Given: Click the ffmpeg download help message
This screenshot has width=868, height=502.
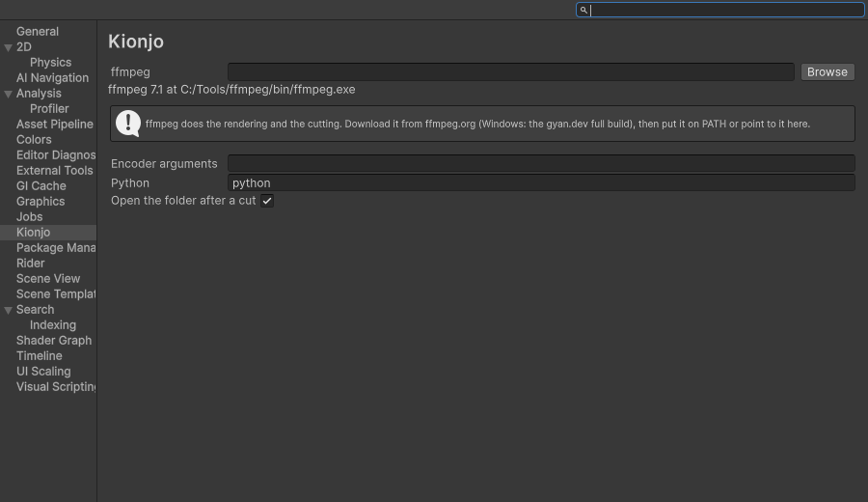Looking at the screenshot, I should coord(477,125).
